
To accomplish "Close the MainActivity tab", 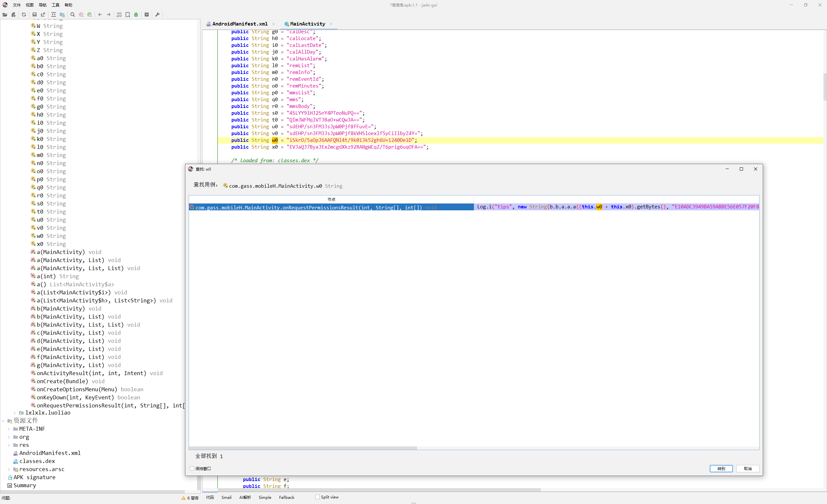I will click(331, 24).
